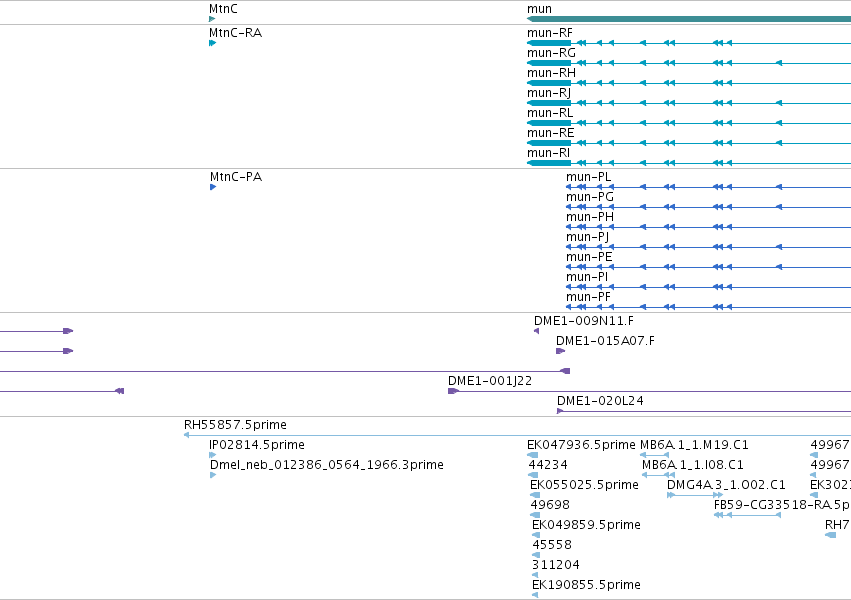Viewport: 851px width, 600px height.
Task: Select the mun-RF transcript label
Action: (x=550, y=33)
